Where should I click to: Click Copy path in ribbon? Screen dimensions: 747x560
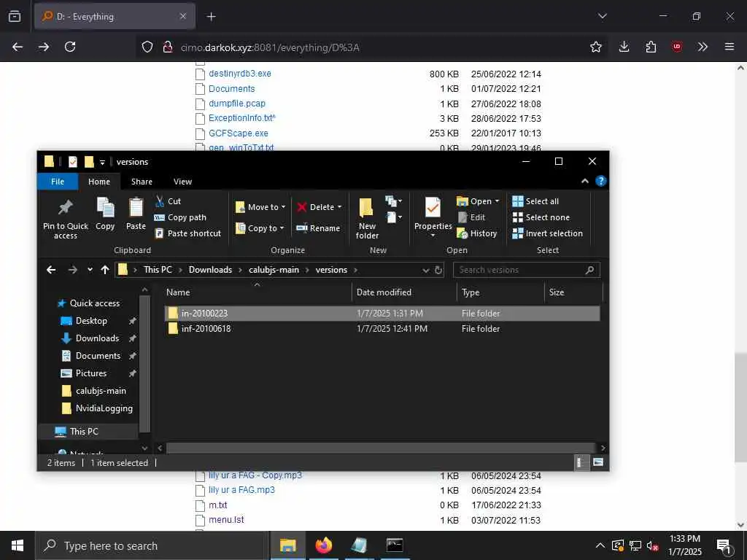click(x=180, y=217)
